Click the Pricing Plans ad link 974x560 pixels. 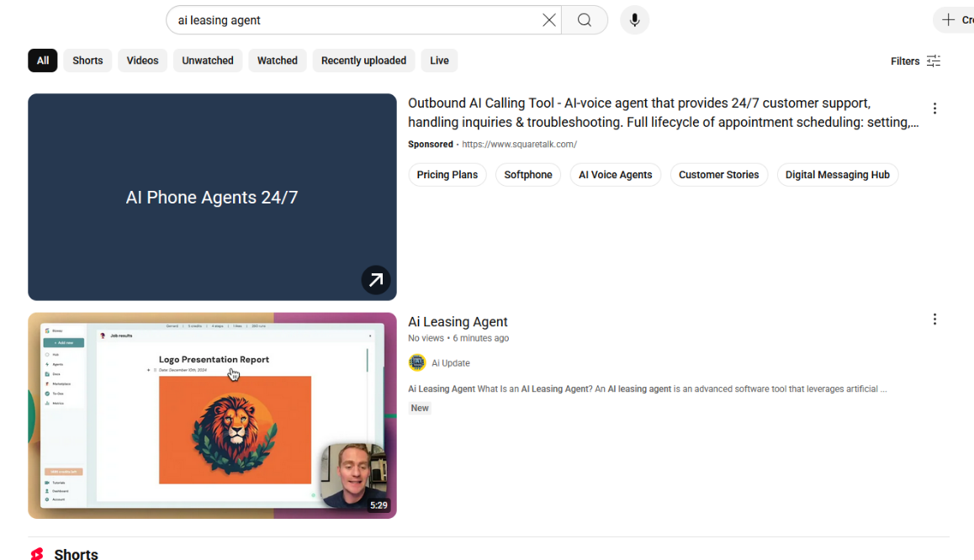click(x=447, y=174)
